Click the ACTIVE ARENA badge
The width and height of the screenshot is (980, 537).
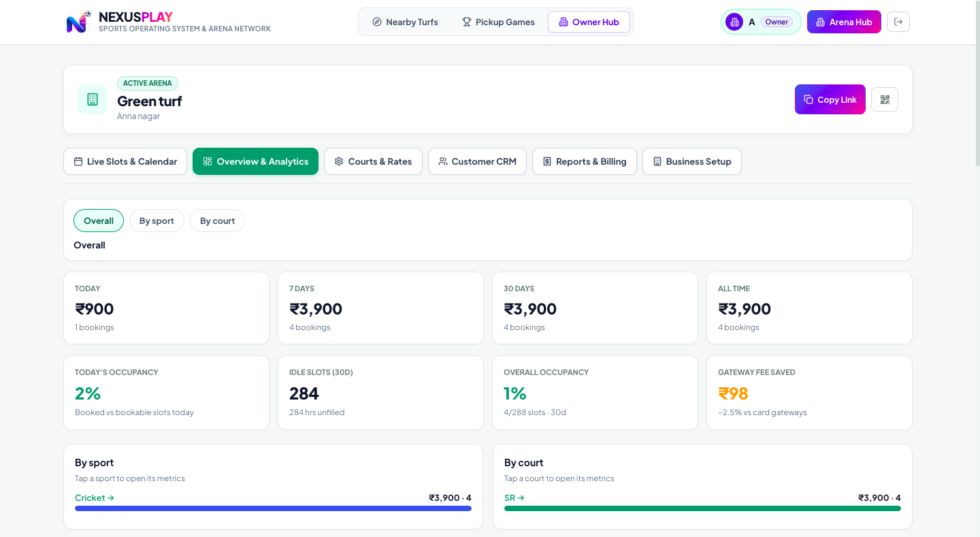[x=148, y=83]
